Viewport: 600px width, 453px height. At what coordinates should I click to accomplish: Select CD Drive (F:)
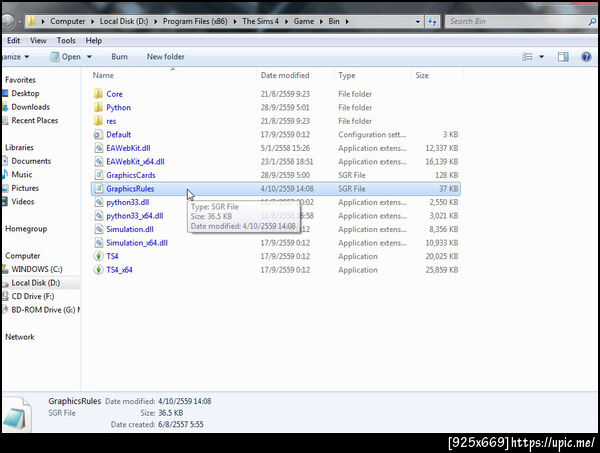click(x=33, y=296)
